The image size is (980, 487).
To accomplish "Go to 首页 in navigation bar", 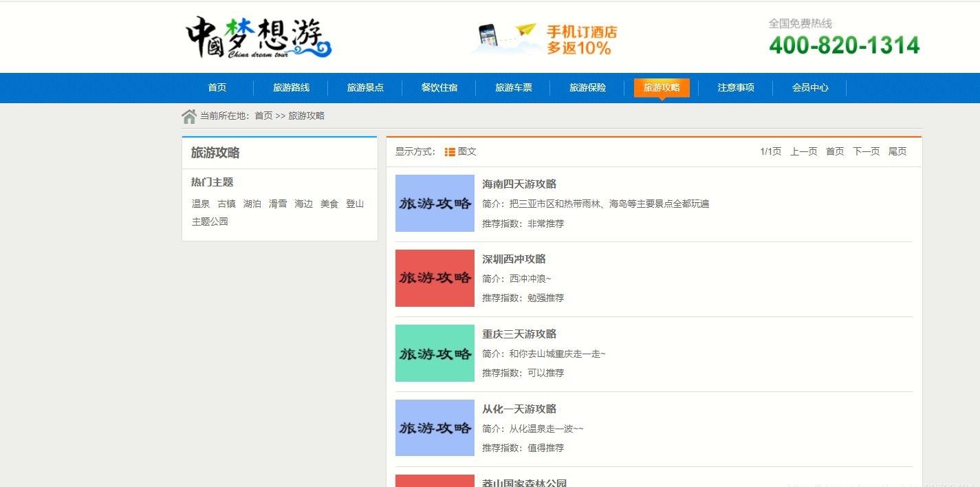I will tap(217, 88).
